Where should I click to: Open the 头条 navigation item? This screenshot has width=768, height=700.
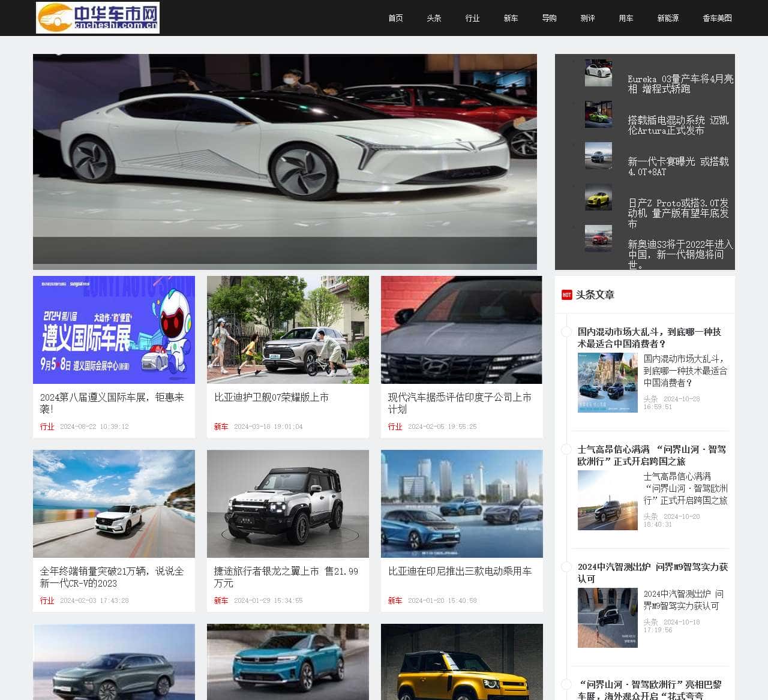click(434, 18)
